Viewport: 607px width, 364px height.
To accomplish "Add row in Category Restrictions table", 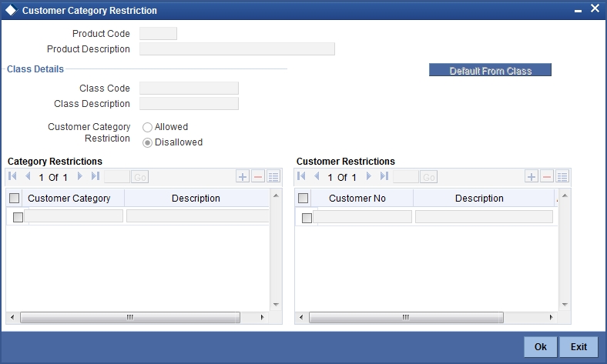I will coord(243,177).
